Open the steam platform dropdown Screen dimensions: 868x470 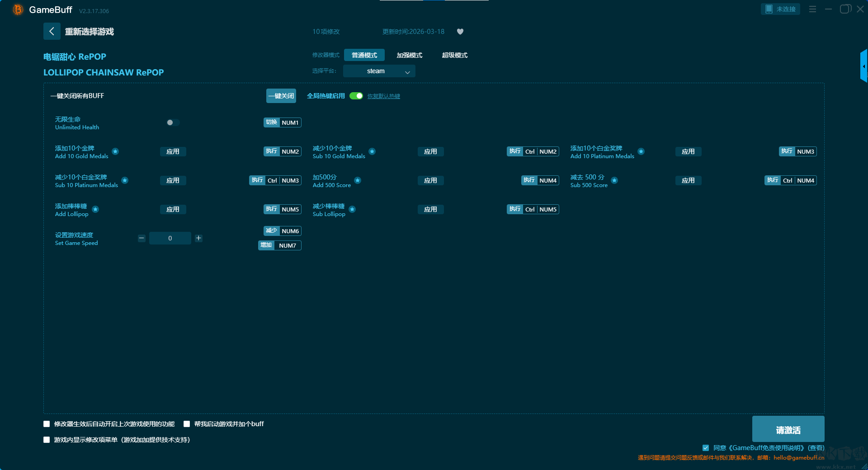click(x=379, y=71)
